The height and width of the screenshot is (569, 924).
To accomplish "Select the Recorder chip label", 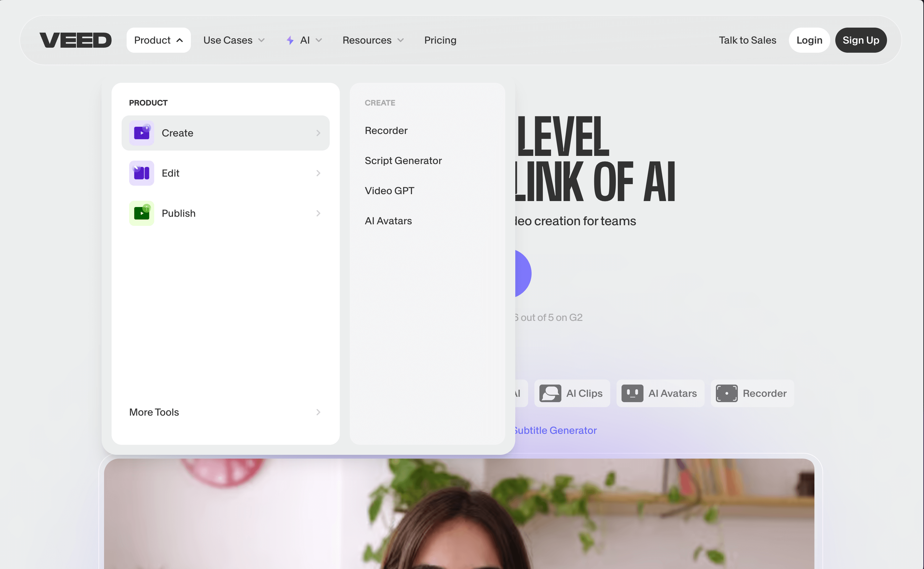I will point(764,393).
